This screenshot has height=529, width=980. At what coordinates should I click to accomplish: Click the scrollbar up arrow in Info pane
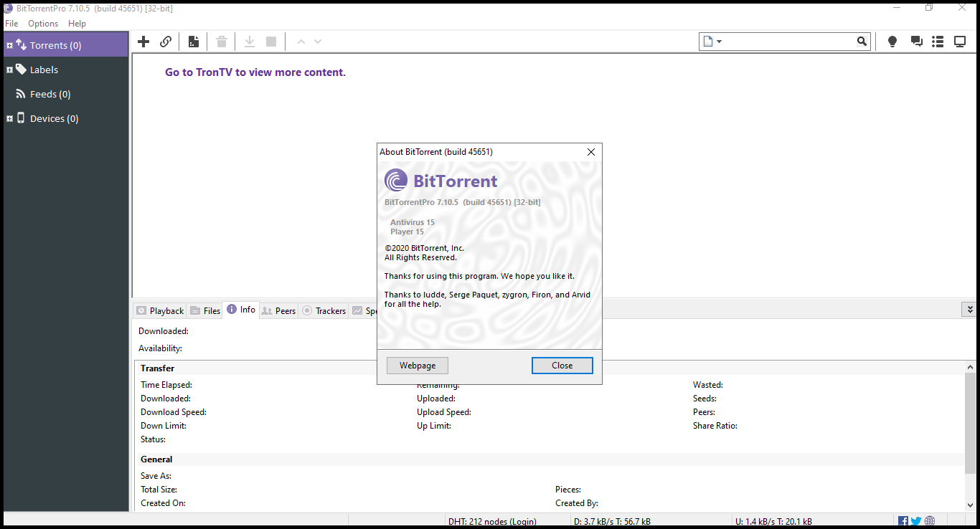(969, 367)
